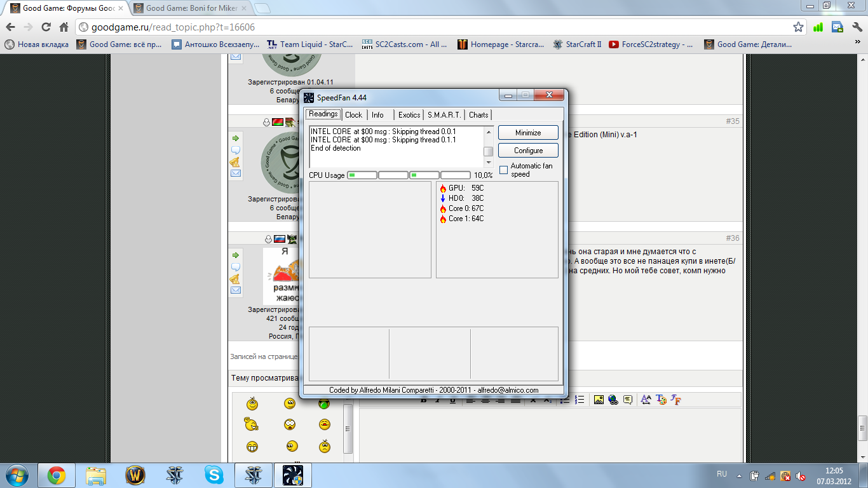Click the first CPU usage bar

click(x=362, y=175)
